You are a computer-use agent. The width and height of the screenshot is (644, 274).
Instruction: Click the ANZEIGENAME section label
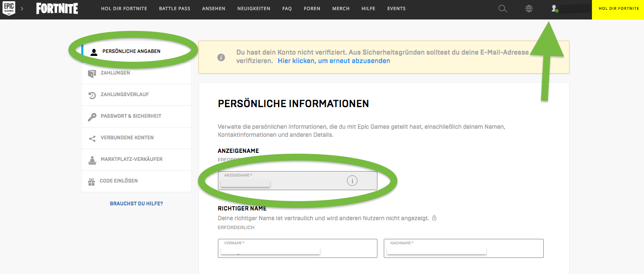[238, 151]
